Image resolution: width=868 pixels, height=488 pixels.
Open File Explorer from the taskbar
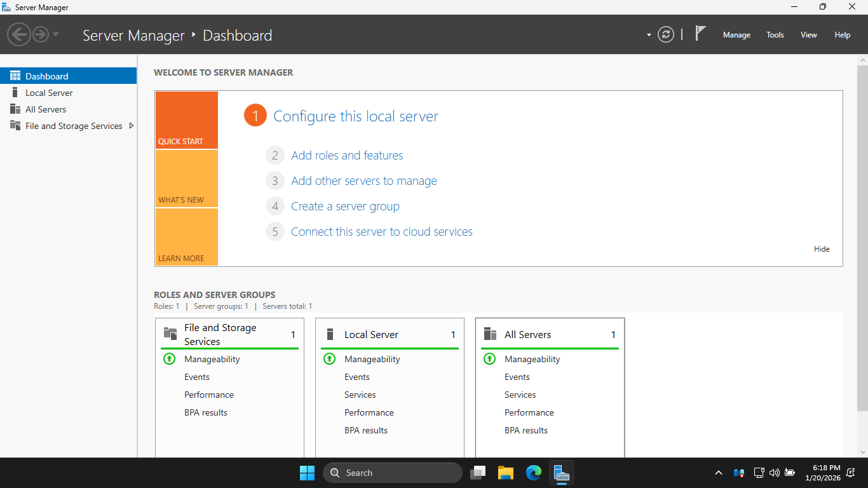click(506, 473)
